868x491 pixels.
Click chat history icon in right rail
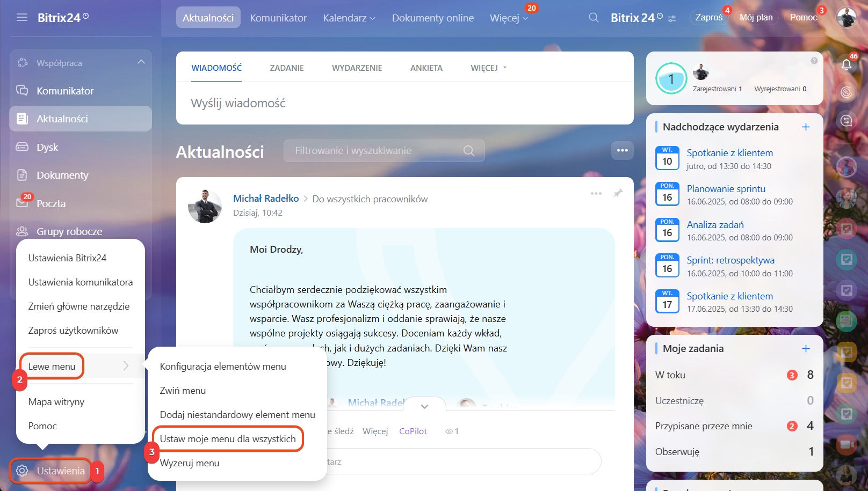847,121
